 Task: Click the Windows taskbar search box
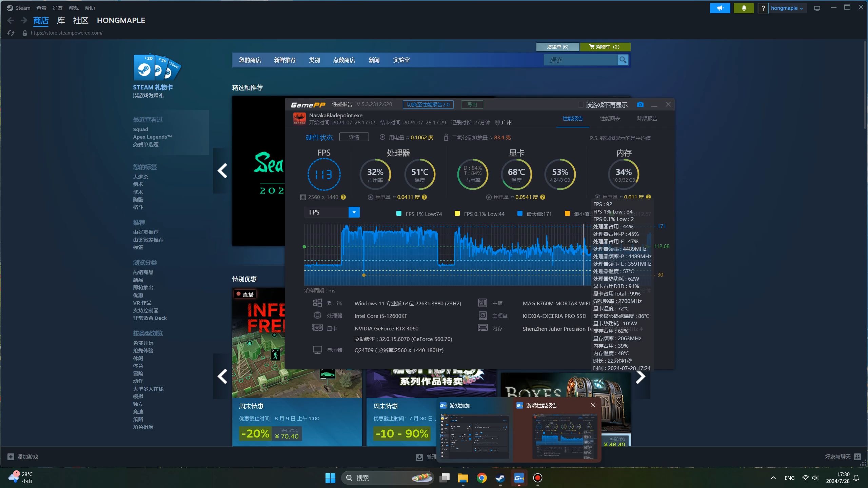[x=387, y=478]
